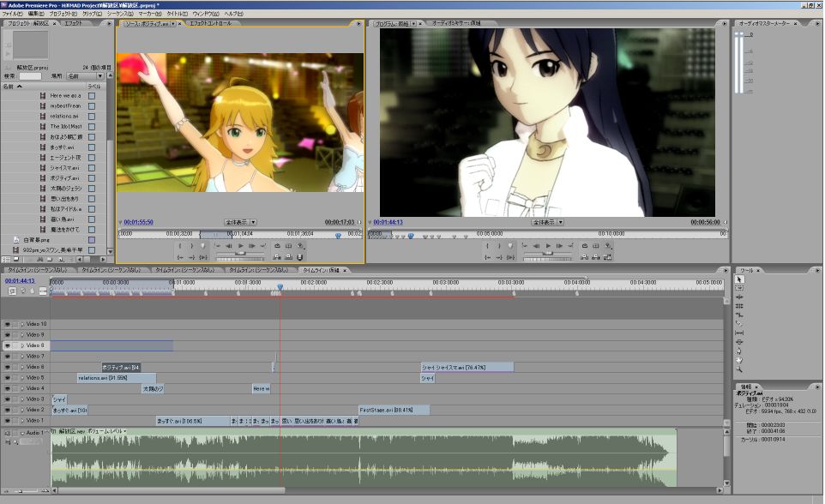Hide Video 10 track with eye icon
Screen dimensions: 825x504
coord(8,324)
